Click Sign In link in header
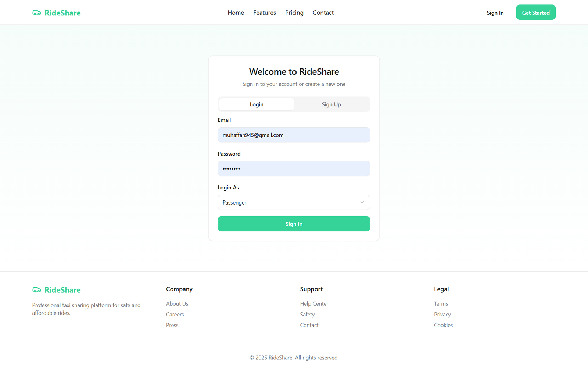588x373 pixels. point(495,13)
